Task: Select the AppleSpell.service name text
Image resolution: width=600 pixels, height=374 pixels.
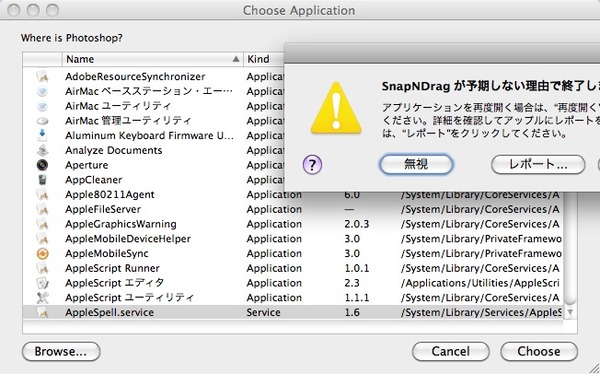Action: (x=109, y=312)
